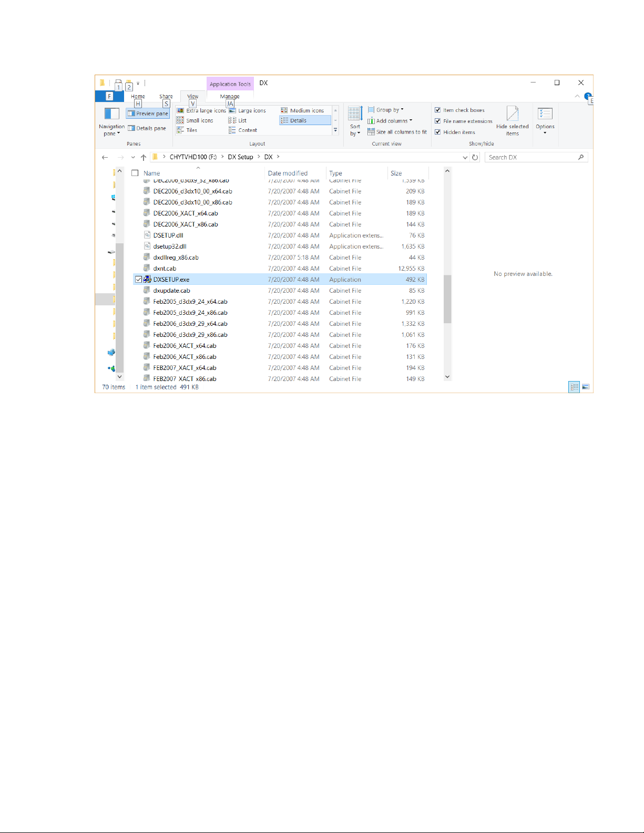
Task: Open the Manage ribbon tab
Action: [230, 96]
